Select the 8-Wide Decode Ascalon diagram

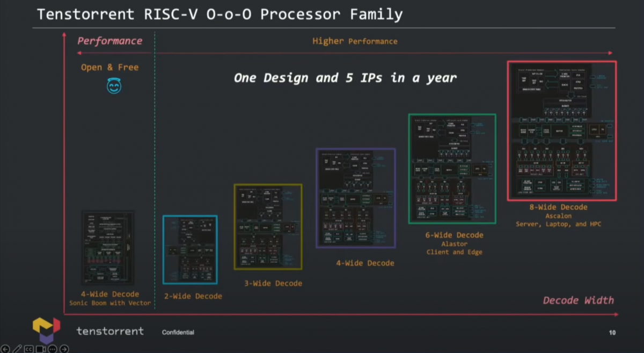coord(561,131)
